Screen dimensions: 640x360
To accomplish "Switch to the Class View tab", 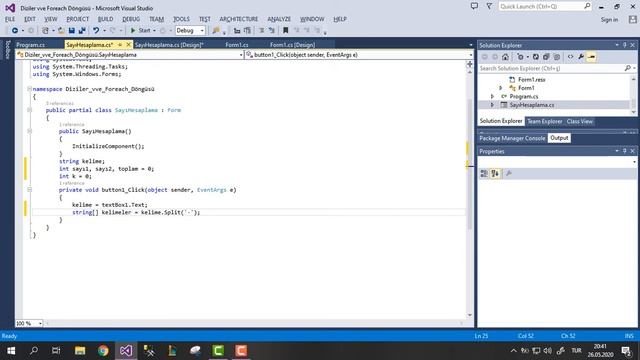I will pyautogui.click(x=580, y=122).
